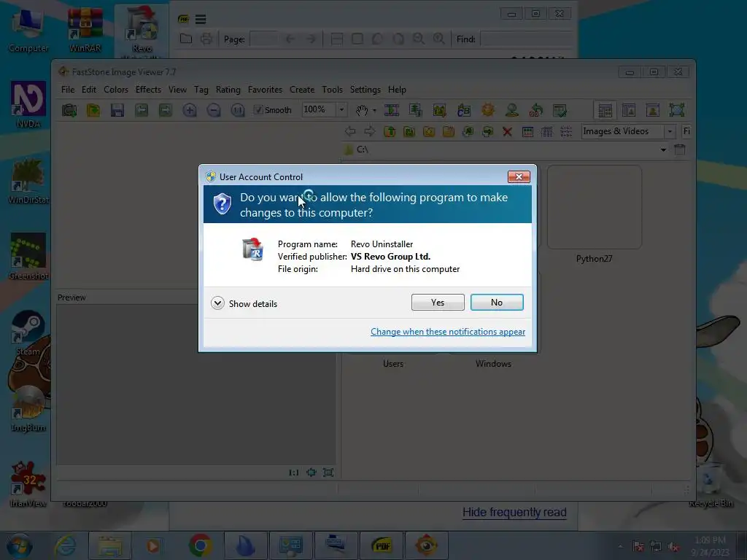
Task: Click the red-eye removal toolbar icon
Action: pyautogui.click(x=536, y=111)
